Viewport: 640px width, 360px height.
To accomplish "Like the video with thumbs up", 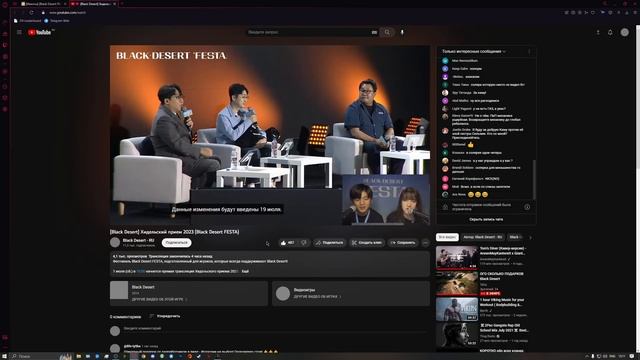I will click(x=287, y=242).
